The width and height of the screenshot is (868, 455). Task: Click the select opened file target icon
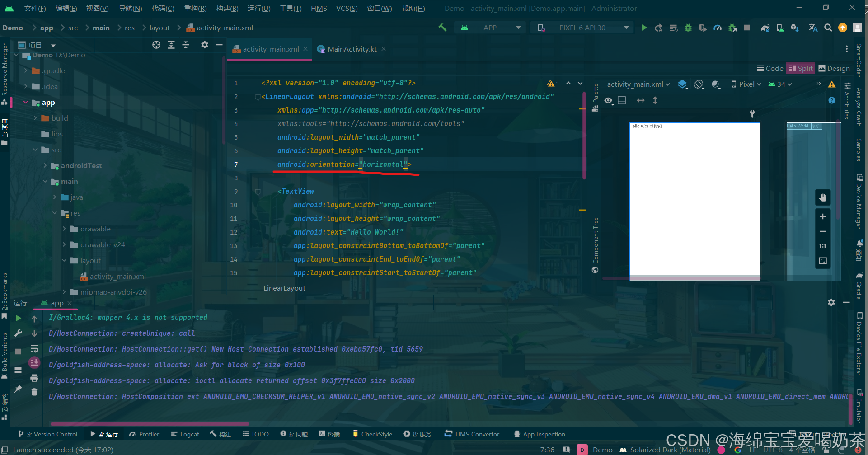[156, 45]
